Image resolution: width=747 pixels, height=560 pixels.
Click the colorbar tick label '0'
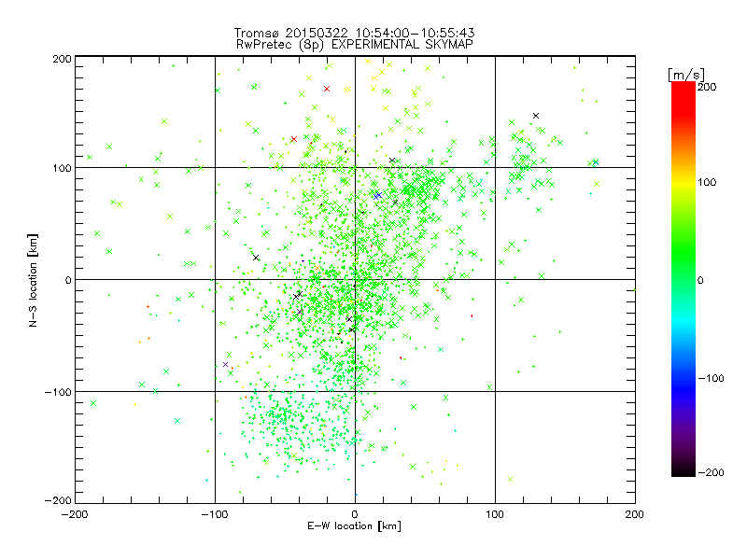click(700, 280)
